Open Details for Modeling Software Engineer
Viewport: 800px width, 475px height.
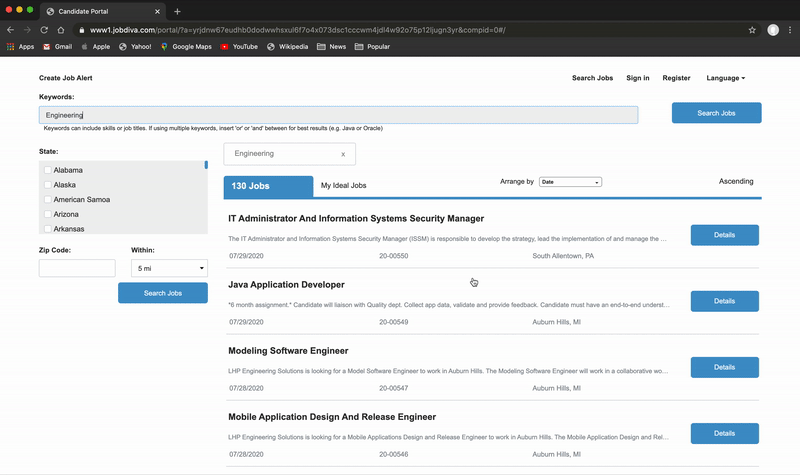724,367
